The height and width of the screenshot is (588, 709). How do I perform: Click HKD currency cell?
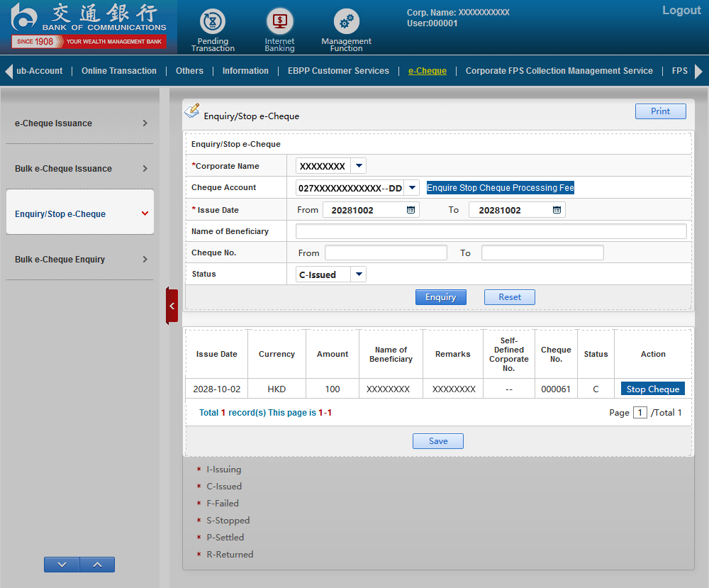tap(277, 389)
